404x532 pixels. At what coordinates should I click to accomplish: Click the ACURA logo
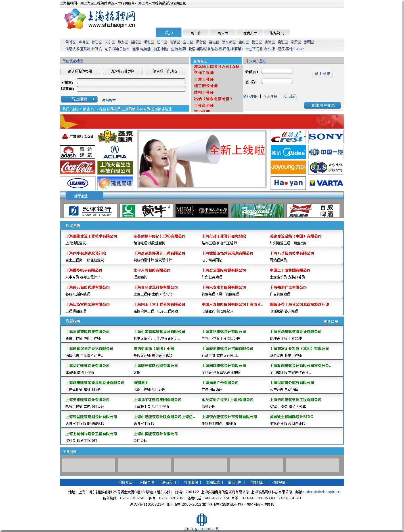click(115, 152)
